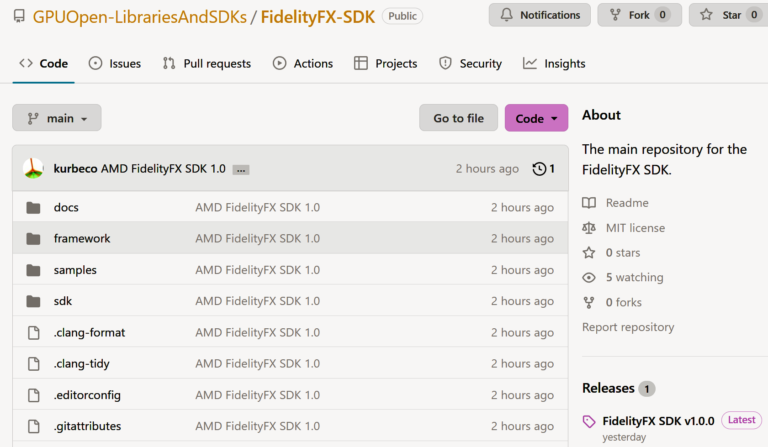This screenshot has width=768, height=447.
Task: Open the Insights tab
Action: point(554,64)
